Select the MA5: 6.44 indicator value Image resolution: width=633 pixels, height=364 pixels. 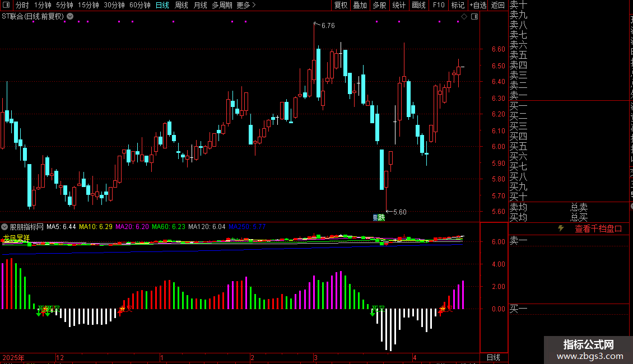click(x=61, y=227)
